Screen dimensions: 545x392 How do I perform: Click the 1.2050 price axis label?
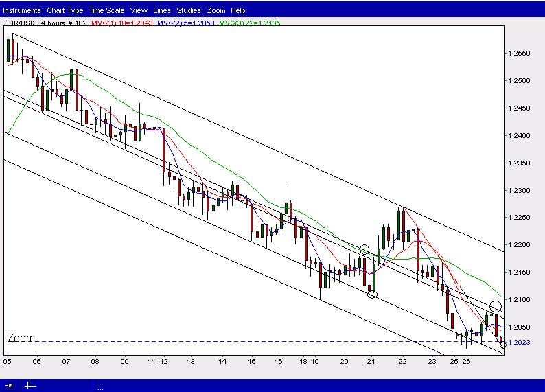coord(520,327)
